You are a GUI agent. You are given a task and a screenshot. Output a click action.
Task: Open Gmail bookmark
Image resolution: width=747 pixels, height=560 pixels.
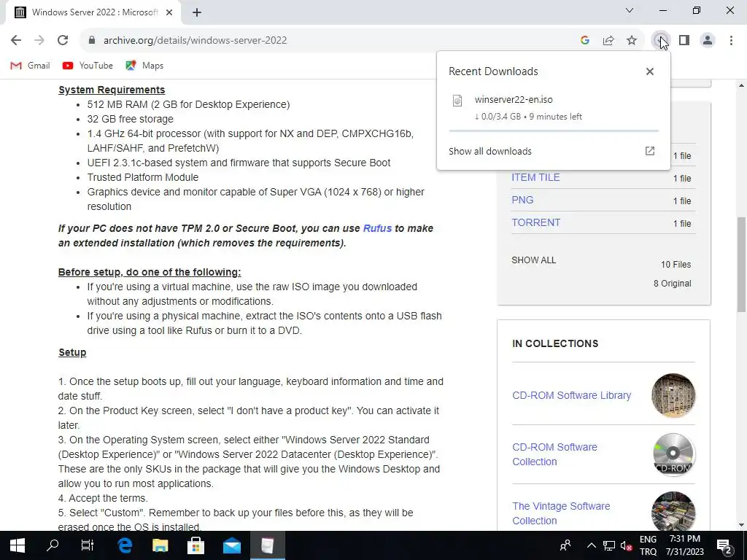click(30, 66)
